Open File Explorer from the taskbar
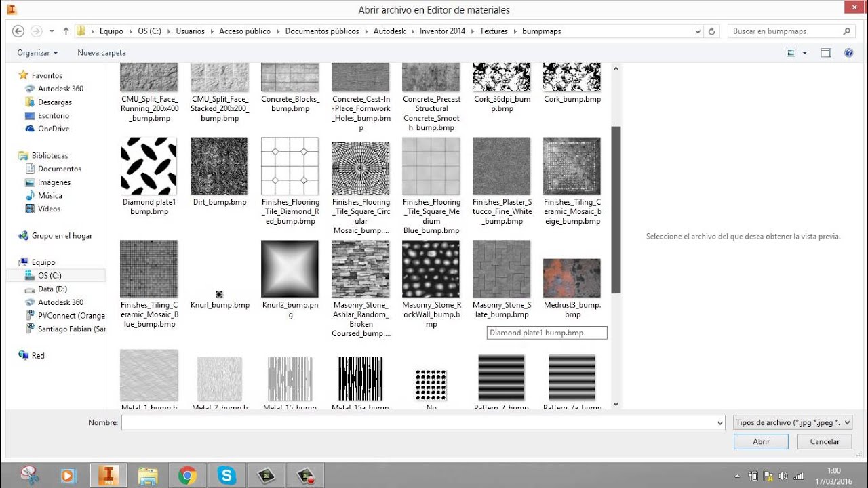Viewport: 868px width, 488px height. (148, 475)
